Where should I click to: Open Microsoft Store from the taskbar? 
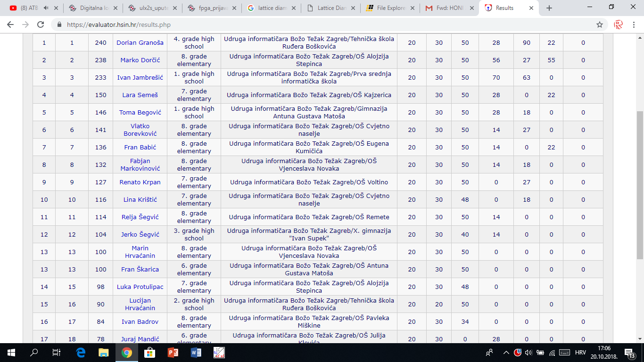149,352
